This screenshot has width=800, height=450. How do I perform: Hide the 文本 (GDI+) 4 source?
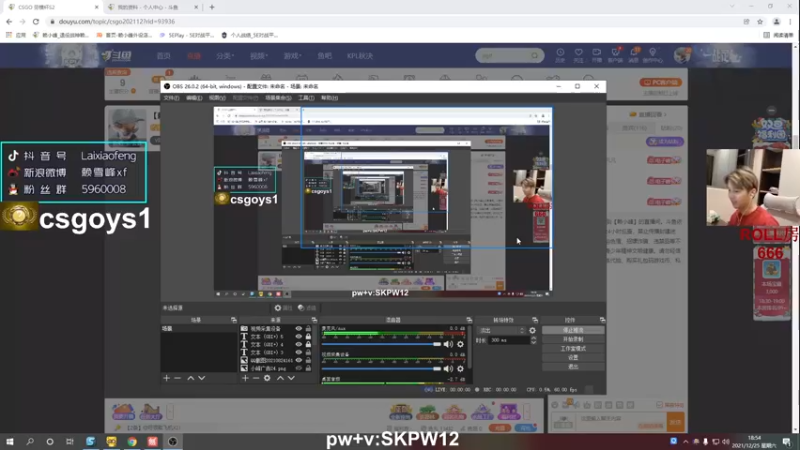pyautogui.click(x=298, y=344)
